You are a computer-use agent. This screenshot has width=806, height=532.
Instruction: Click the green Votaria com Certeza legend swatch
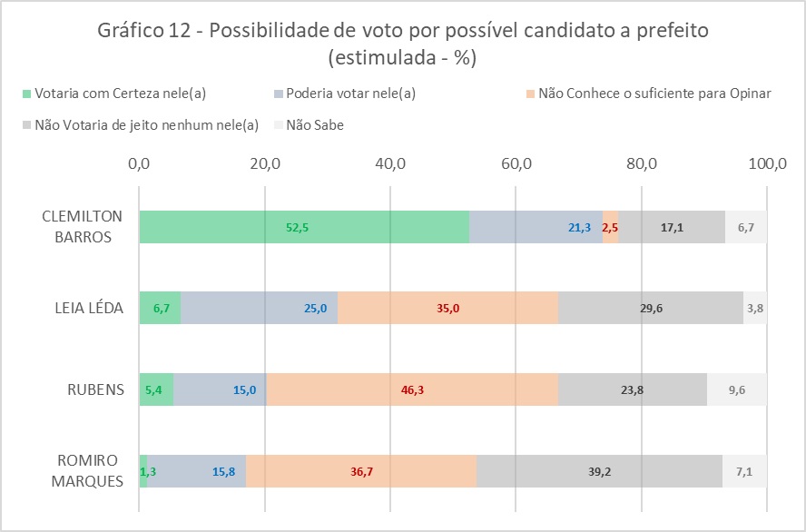point(26,94)
